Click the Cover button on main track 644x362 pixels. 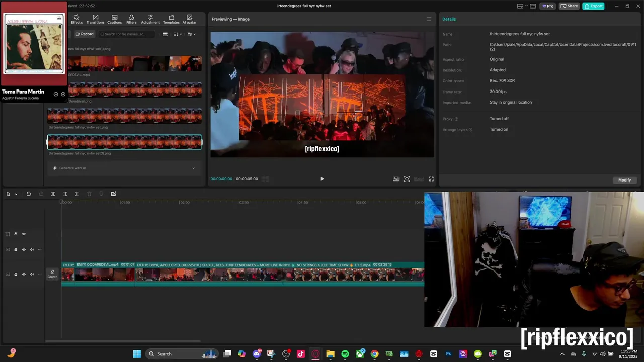coord(52,274)
